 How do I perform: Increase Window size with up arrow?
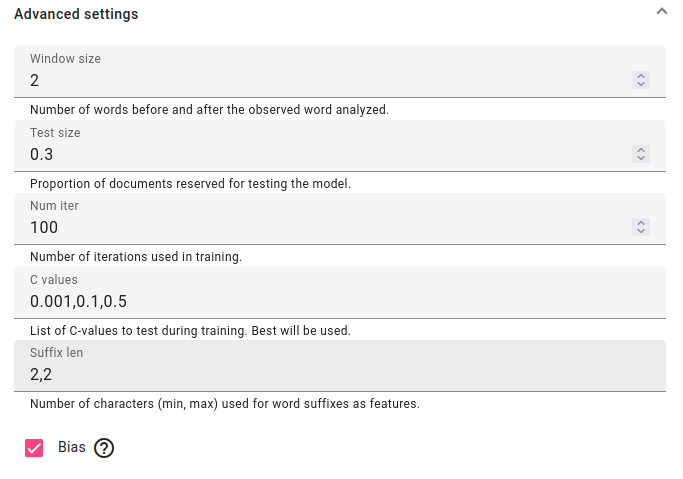641,76
